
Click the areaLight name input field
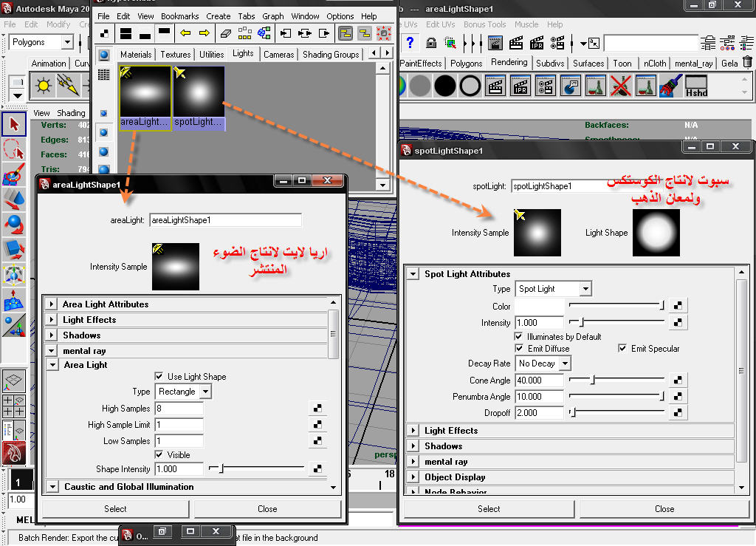click(225, 220)
